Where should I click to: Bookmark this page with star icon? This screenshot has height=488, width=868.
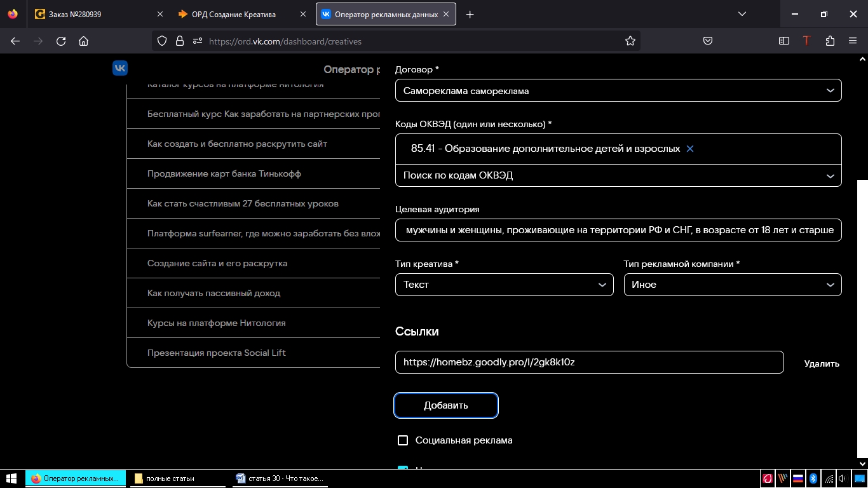pos(630,41)
